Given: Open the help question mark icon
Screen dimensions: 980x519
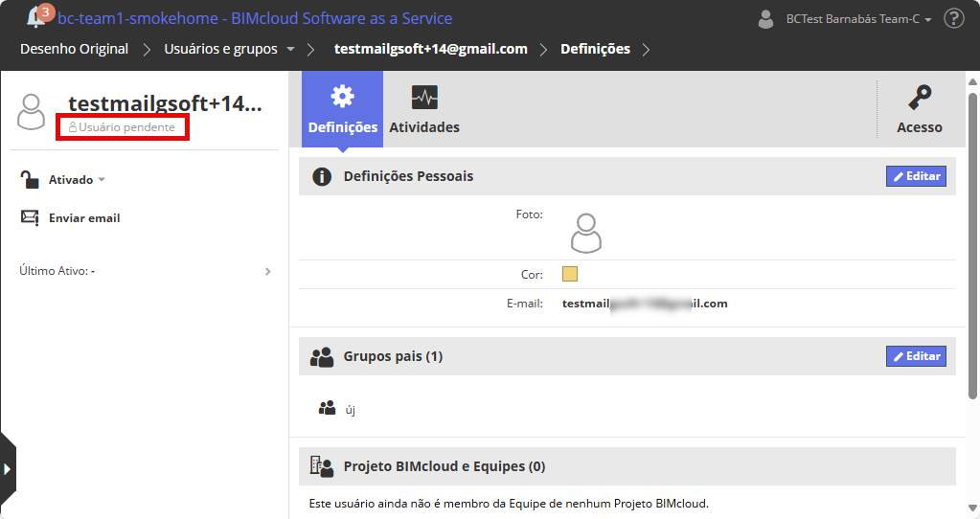Looking at the screenshot, I should pyautogui.click(x=953, y=18).
